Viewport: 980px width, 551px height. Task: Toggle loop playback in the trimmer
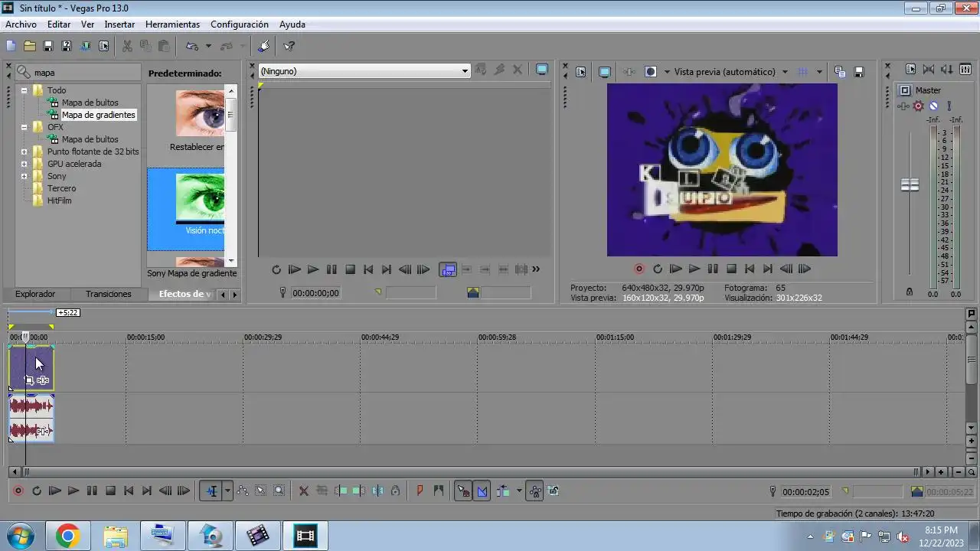276,269
